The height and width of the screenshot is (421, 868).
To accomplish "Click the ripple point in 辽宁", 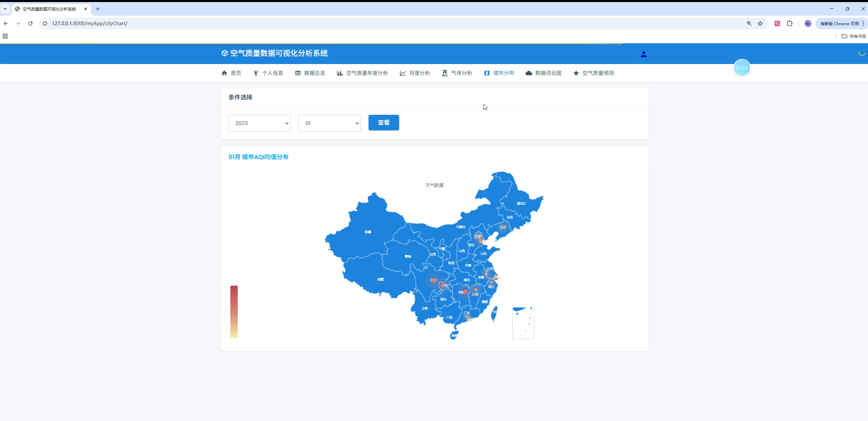I will pos(503,227).
